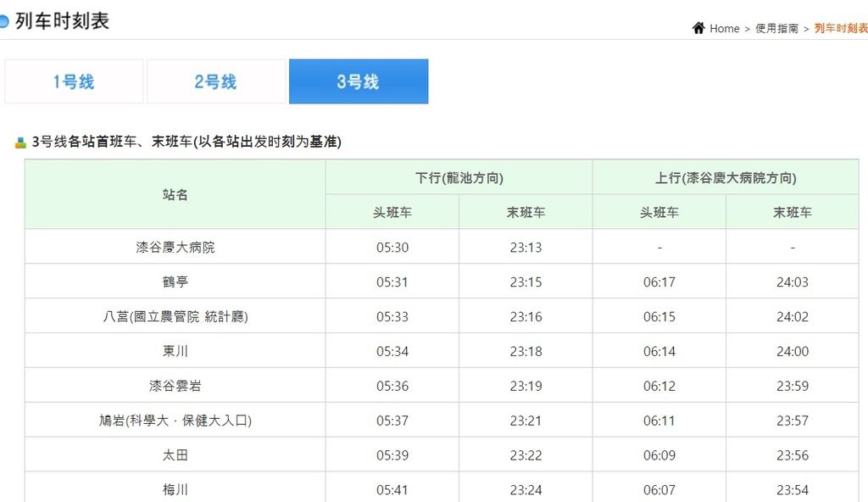This screenshot has height=502, width=868.
Task: Click 头班车 header under 上行
Action: [x=659, y=212]
